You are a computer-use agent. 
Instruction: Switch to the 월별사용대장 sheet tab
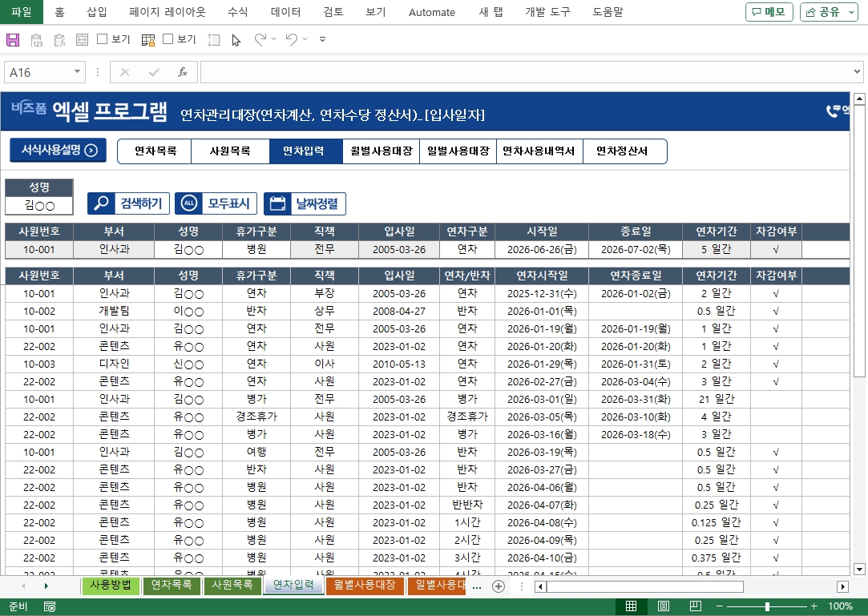pyautogui.click(x=365, y=586)
